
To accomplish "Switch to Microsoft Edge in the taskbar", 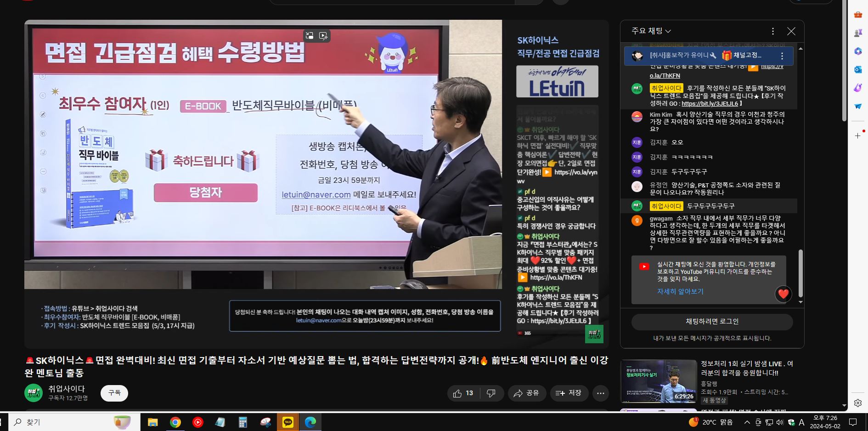I will (x=310, y=422).
